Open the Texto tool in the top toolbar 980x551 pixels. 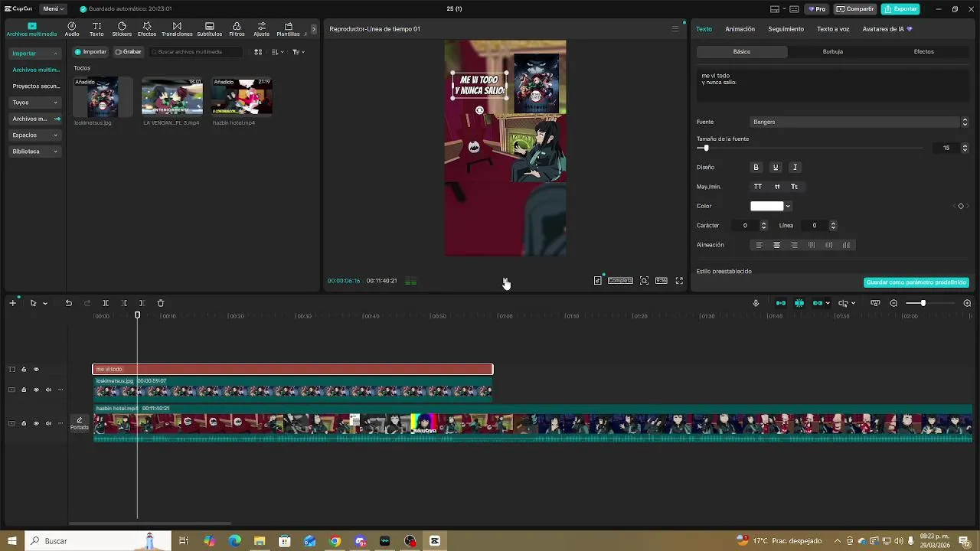point(96,29)
